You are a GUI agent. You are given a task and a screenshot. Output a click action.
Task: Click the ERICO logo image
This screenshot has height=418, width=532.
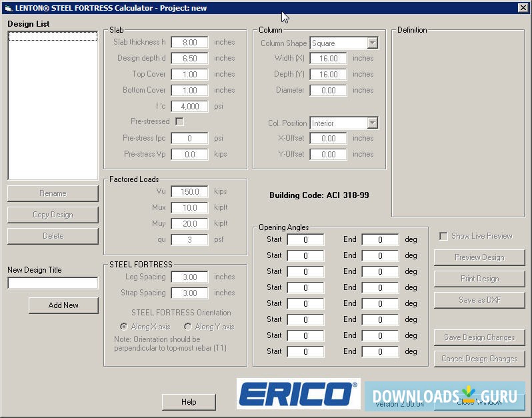point(299,394)
